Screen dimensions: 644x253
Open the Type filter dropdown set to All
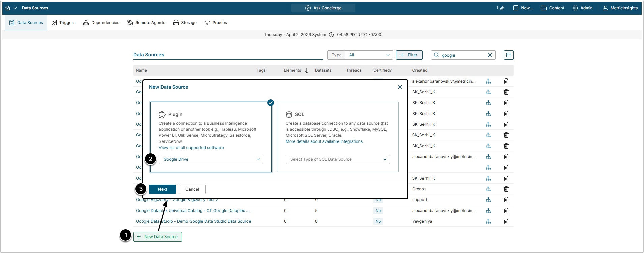click(369, 55)
